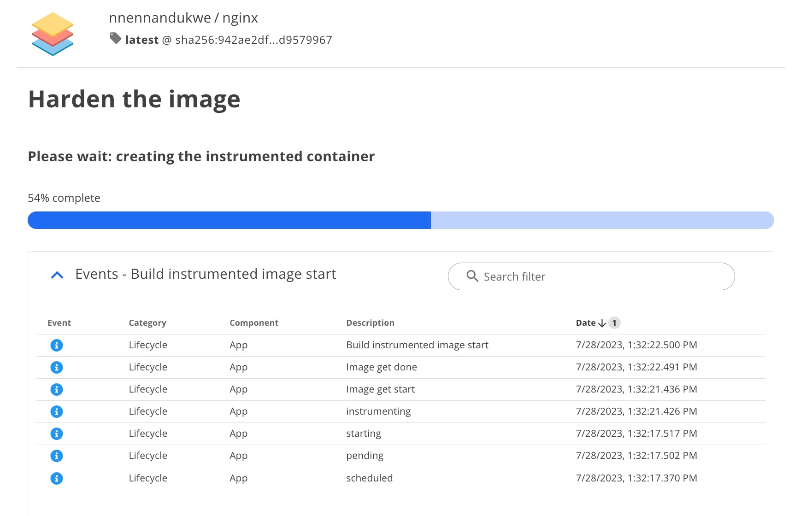Click the Event column header
This screenshot has height=516, width=812.
click(x=59, y=323)
